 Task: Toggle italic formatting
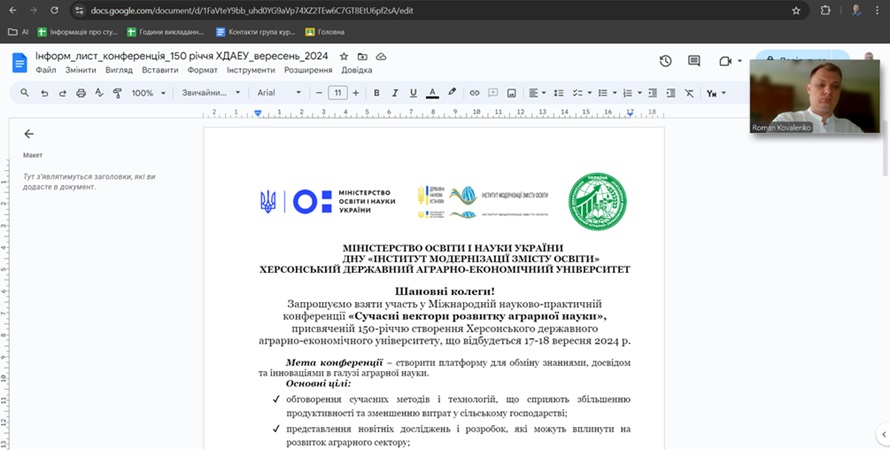394,93
